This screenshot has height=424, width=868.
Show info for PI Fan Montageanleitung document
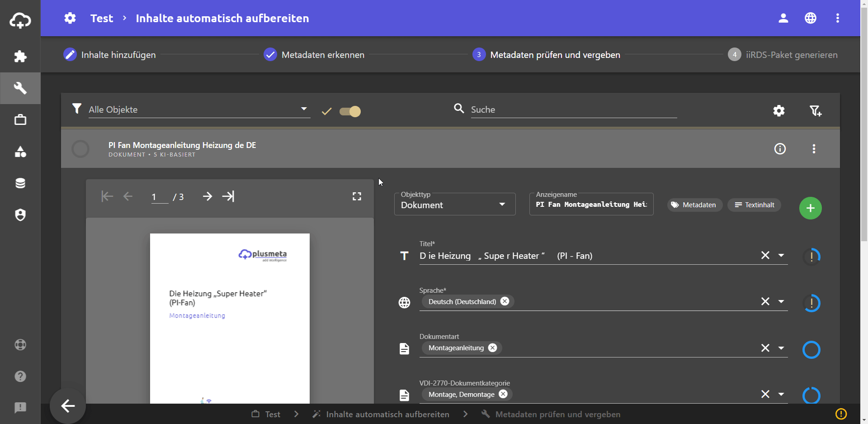coord(780,149)
